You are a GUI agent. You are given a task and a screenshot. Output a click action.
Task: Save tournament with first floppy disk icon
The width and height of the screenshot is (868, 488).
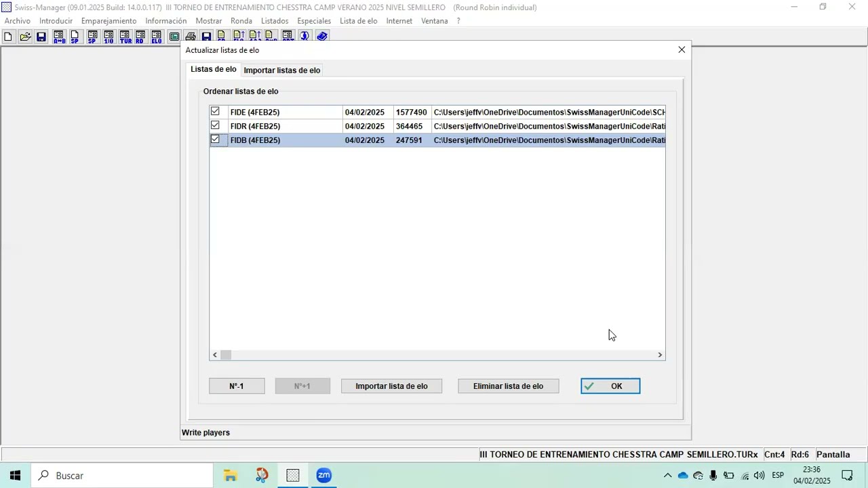pyautogui.click(x=41, y=37)
